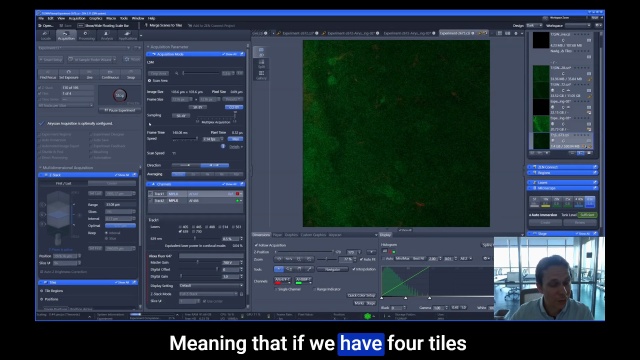The image size is (640, 360).
Task: Disable the 639 laser checkbox
Action: 180,231
